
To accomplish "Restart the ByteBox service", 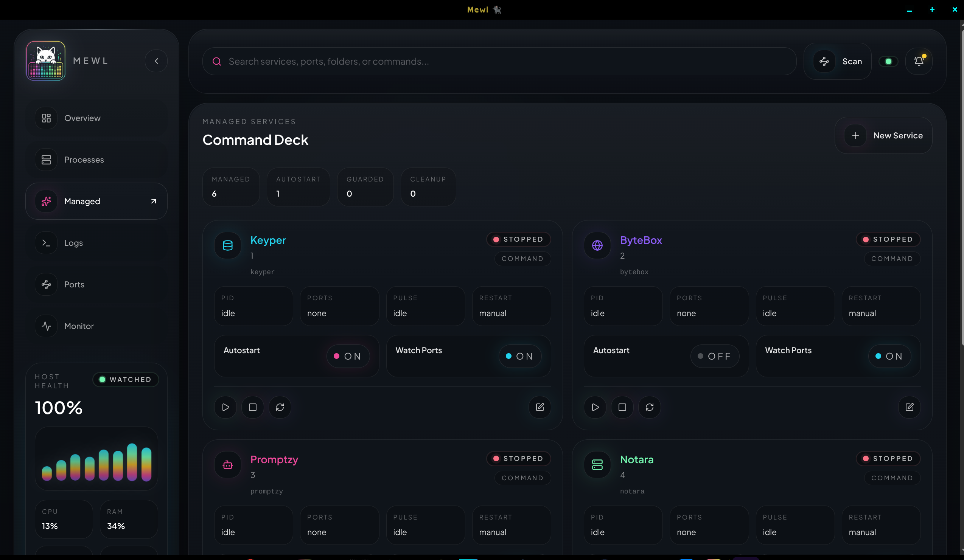I will click(650, 407).
